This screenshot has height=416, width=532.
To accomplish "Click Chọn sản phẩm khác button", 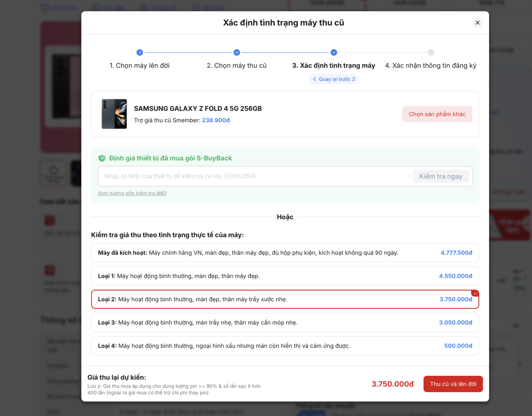I will pyautogui.click(x=437, y=114).
